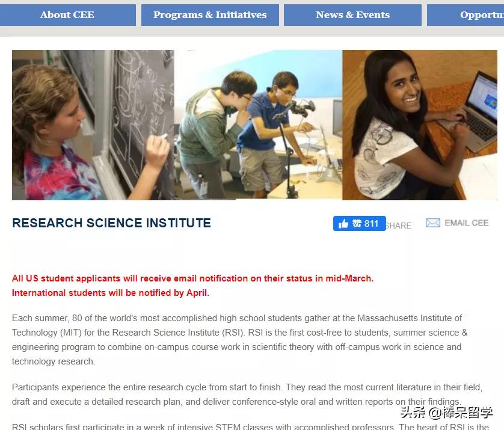
Task: Click the paragraph beginning 'Each summer, 80'
Action: pos(240,340)
